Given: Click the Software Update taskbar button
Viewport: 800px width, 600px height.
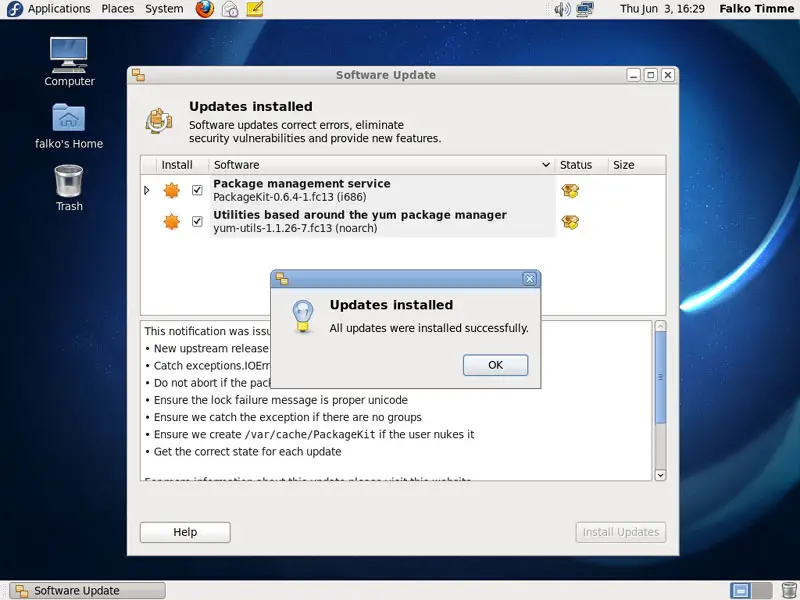Looking at the screenshot, I should [88, 590].
